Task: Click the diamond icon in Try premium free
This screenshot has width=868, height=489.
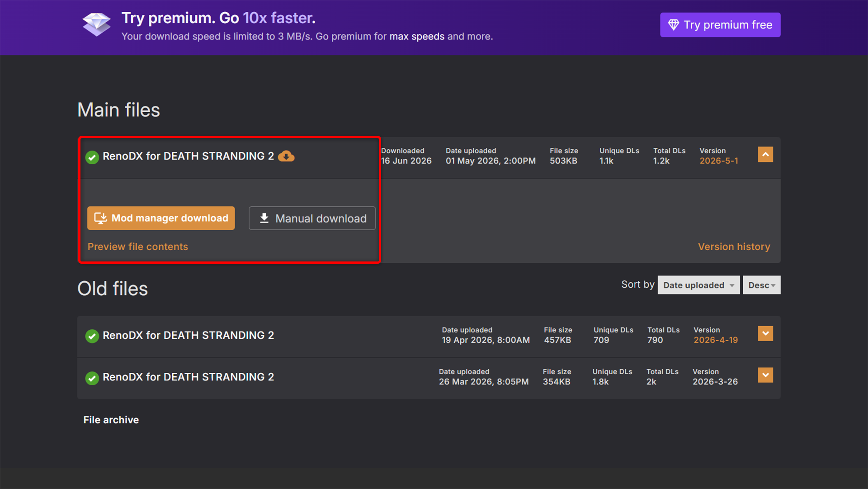Action: click(x=674, y=25)
